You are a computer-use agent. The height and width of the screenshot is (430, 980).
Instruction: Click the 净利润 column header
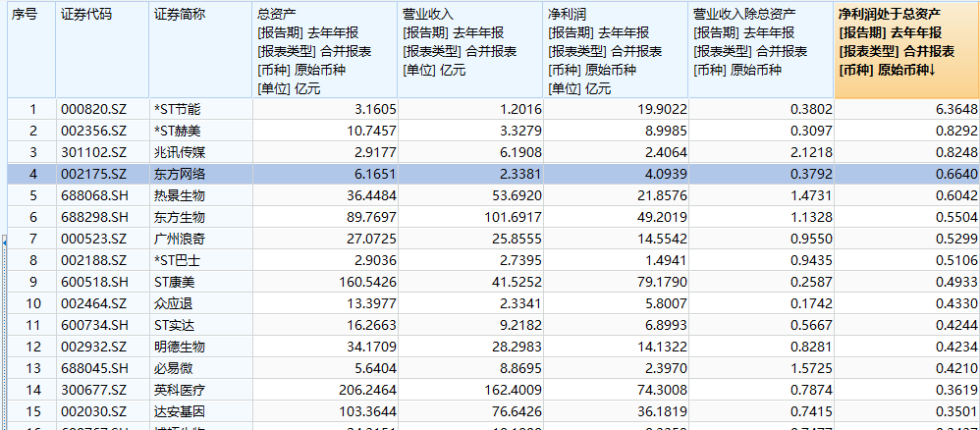coord(616,50)
